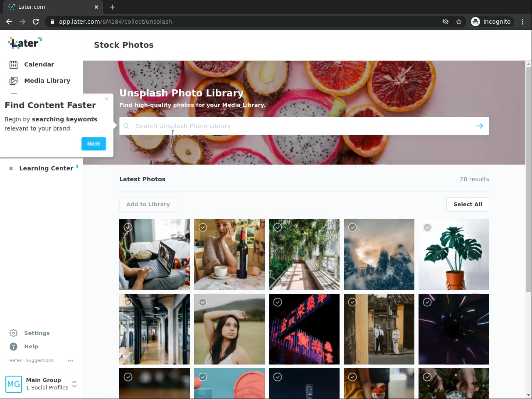Open the three-dots more options menu
532x399 pixels.
click(70, 361)
